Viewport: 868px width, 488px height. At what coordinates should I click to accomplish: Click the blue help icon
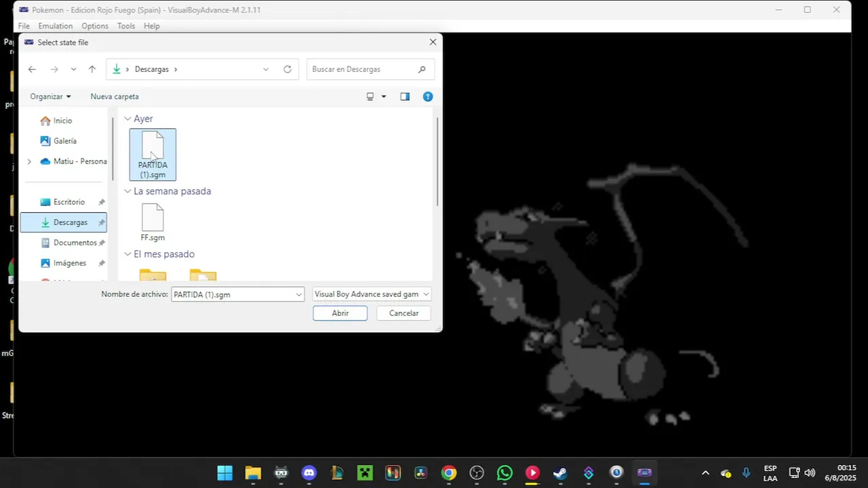(428, 96)
